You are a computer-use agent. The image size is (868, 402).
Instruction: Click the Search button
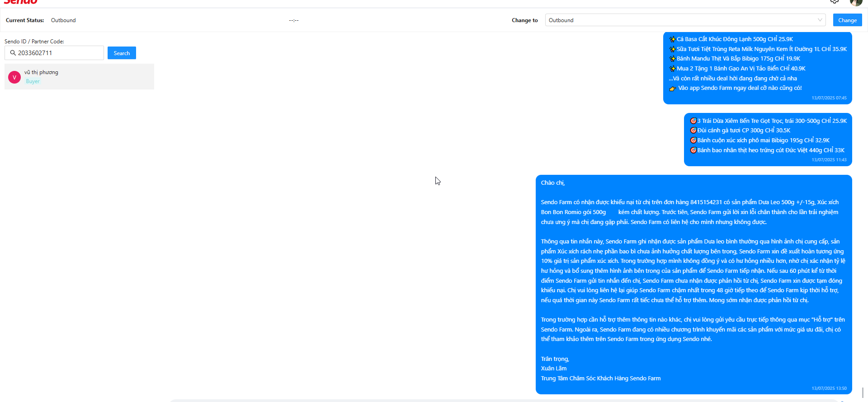point(122,53)
